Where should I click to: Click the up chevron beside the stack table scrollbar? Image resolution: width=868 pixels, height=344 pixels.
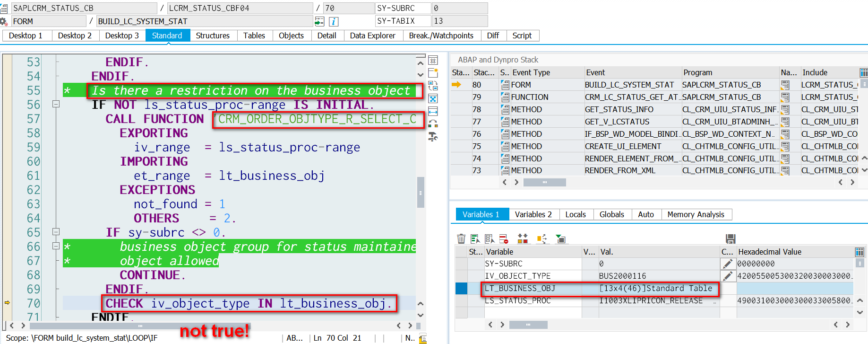[x=864, y=158]
